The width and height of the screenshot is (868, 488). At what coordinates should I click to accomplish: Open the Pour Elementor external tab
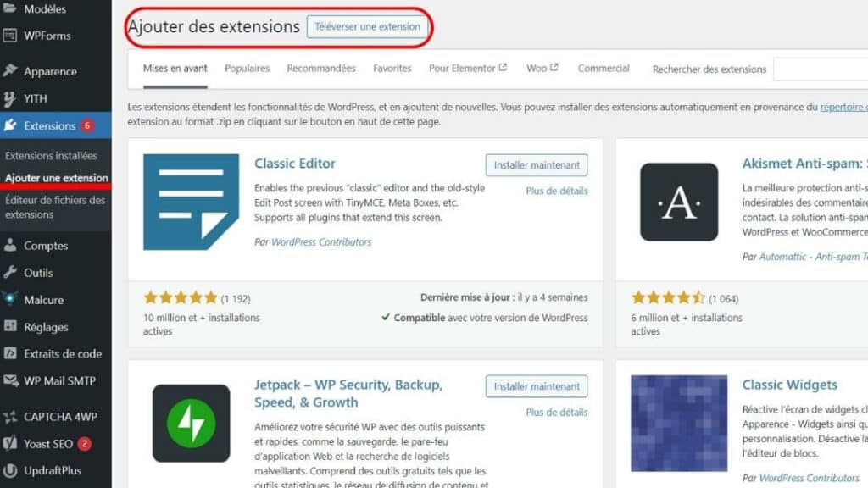pos(468,68)
